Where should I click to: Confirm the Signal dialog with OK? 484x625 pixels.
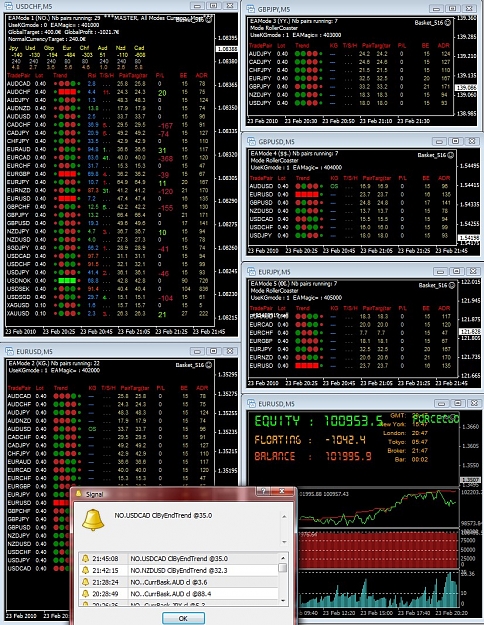click(x=183, y=618)
